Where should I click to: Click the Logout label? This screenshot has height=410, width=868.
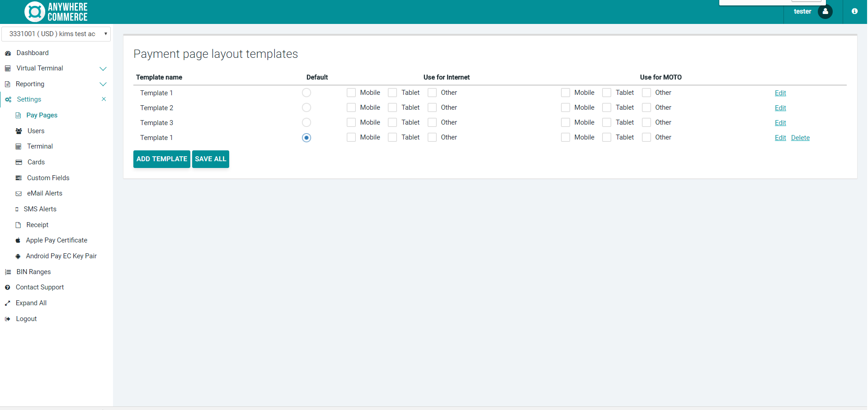tap(26, 319)
